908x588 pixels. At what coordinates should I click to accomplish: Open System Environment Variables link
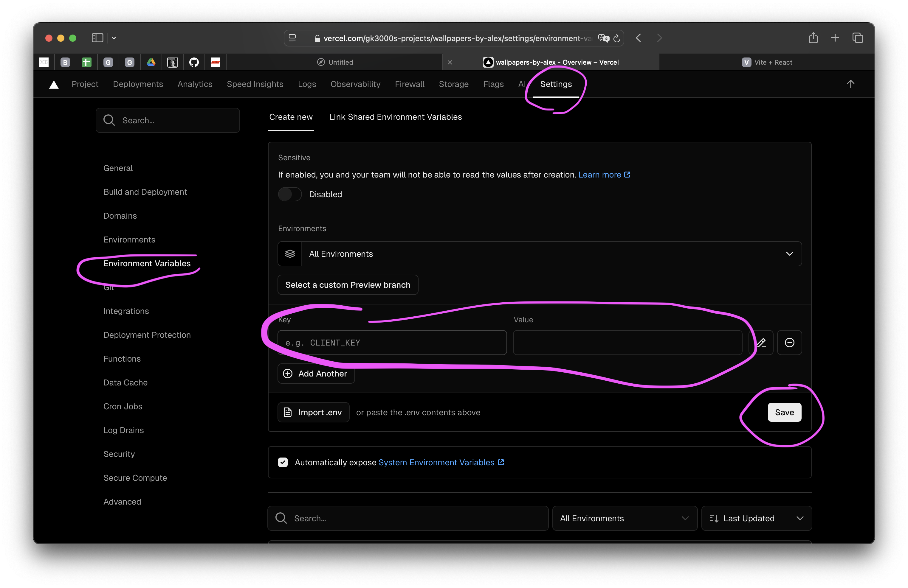pos(441,462)
